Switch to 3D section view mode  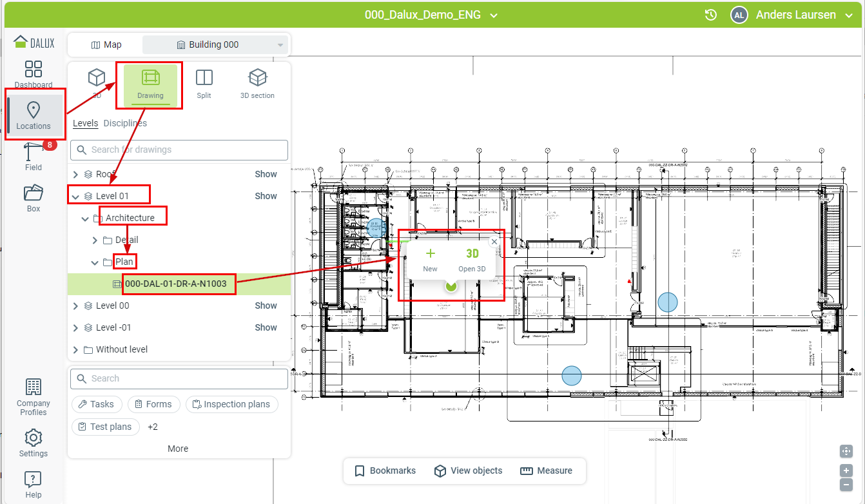[x=257, y=84]
